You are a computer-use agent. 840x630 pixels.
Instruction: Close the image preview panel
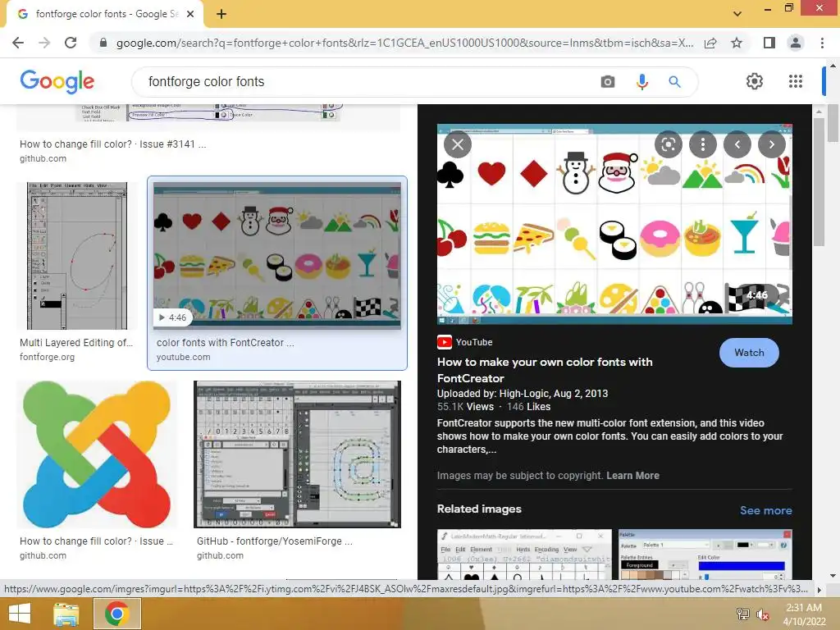(x=458, y=144)
